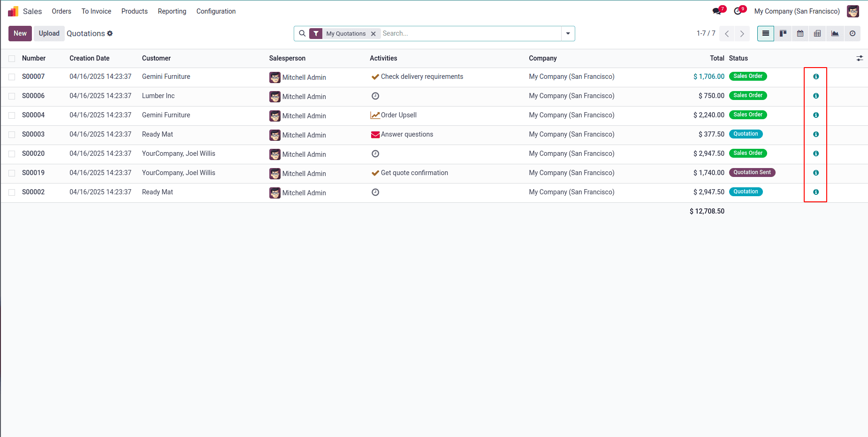
Task: Open the user avatar menu
Action: click(853, 11)
